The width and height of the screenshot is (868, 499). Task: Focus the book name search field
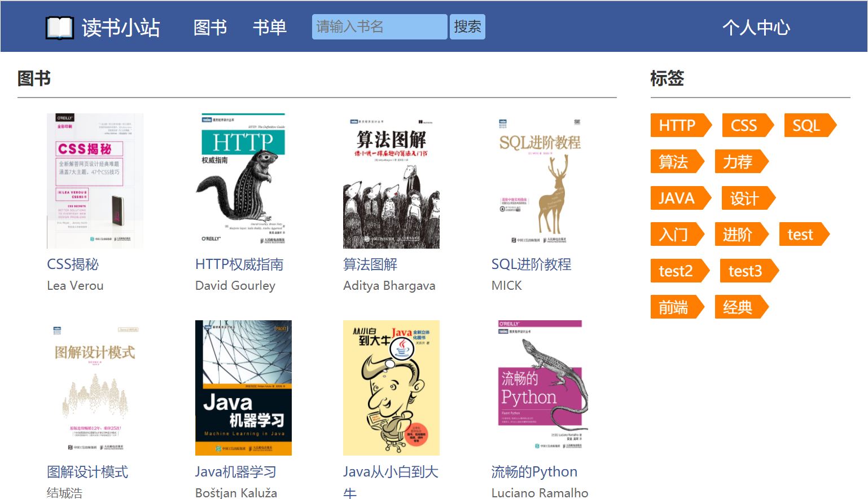pos(380,27)
